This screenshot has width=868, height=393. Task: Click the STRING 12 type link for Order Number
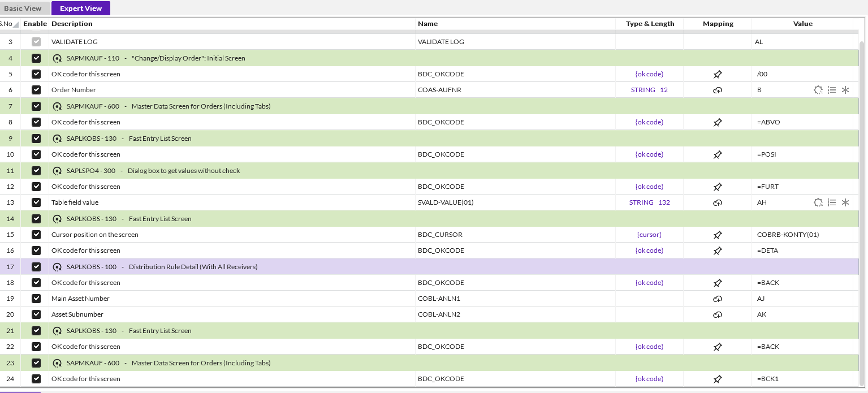click(x=649, y=90)
